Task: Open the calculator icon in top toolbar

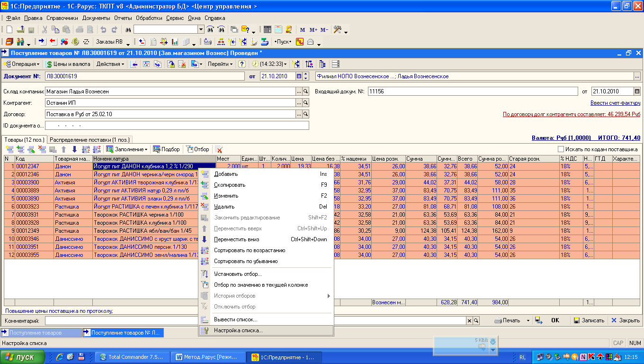Action: [268, 29]
